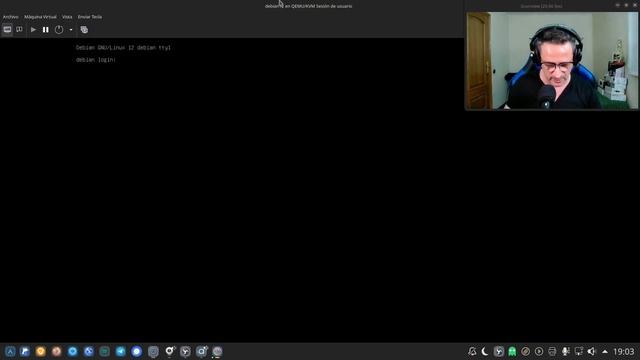
Task: Click the green ghost tray icon
Action: (x=512, y=351)
